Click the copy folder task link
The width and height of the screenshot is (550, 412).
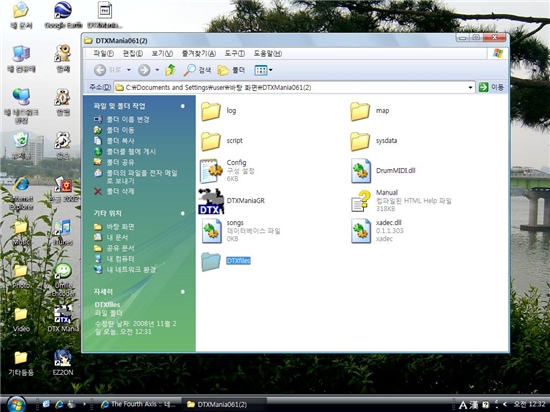[x=114, y=141]
